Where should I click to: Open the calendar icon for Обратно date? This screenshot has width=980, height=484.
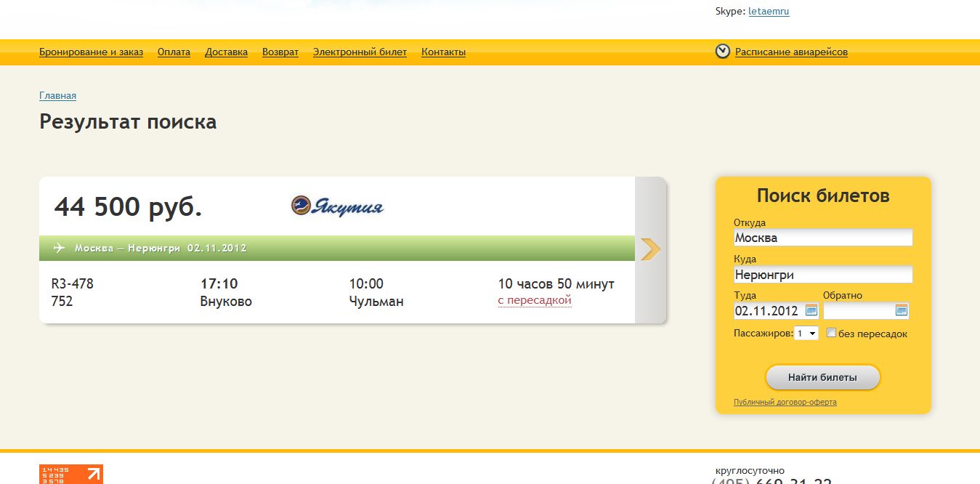pos(902,310)
